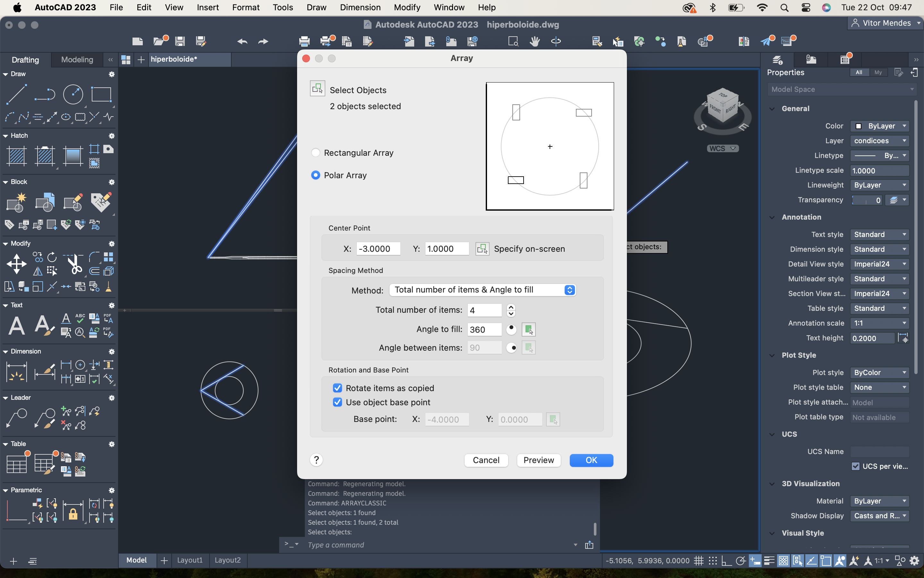Open the Layer condicoes dropdown
Image resolution: width=924 pixels, height=578 pixels.
[x=880, y=141]
